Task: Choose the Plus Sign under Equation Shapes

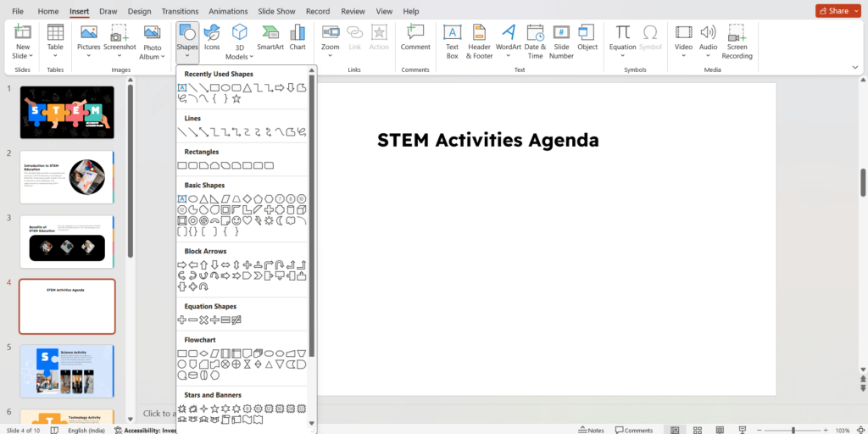Action: [181, 320]
